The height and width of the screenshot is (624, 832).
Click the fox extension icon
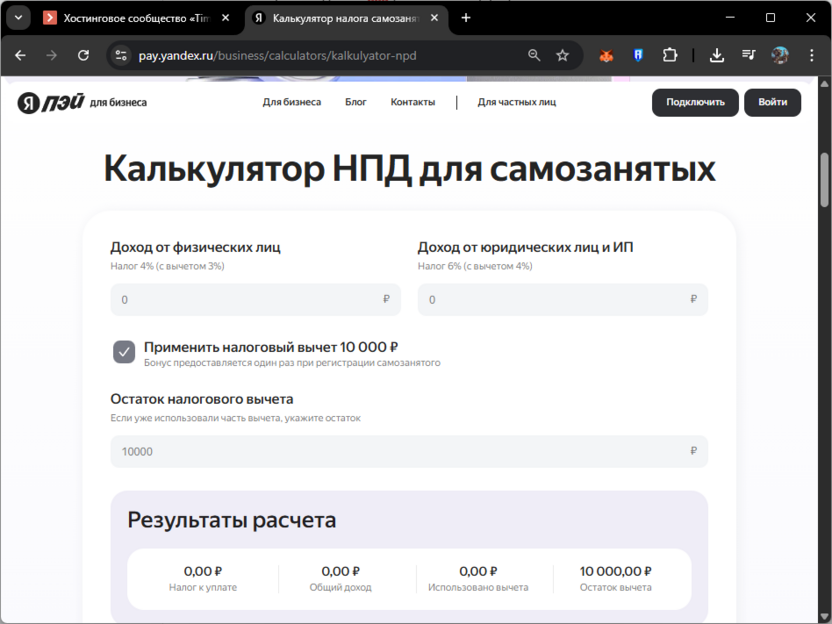(x=605, y=55)
